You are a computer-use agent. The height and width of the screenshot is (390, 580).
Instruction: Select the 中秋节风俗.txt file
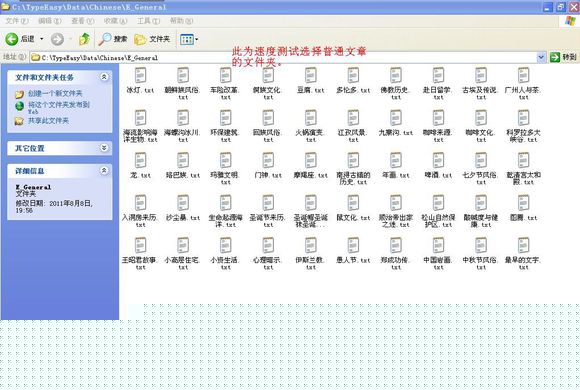pyautogui.click(x=480, y=254)
